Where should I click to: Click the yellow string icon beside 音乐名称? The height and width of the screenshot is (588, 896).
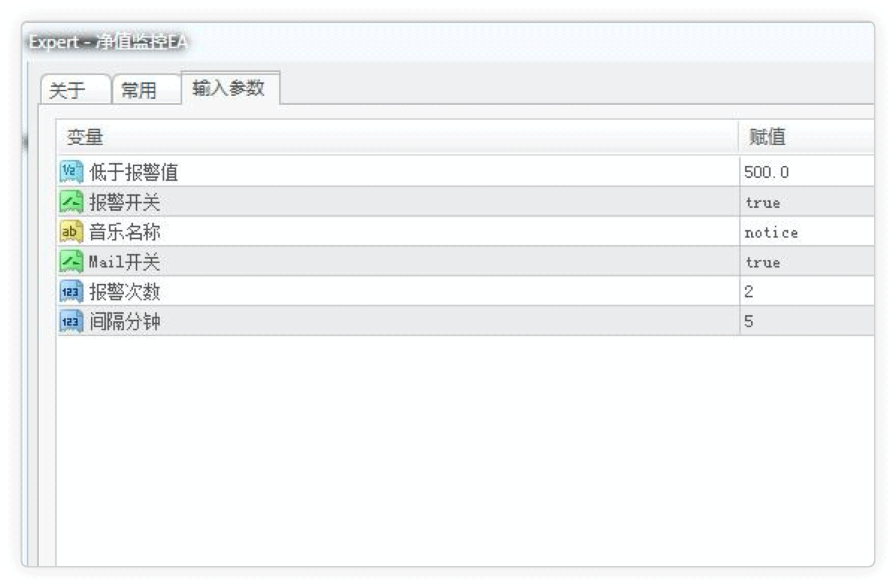point(71,232)
